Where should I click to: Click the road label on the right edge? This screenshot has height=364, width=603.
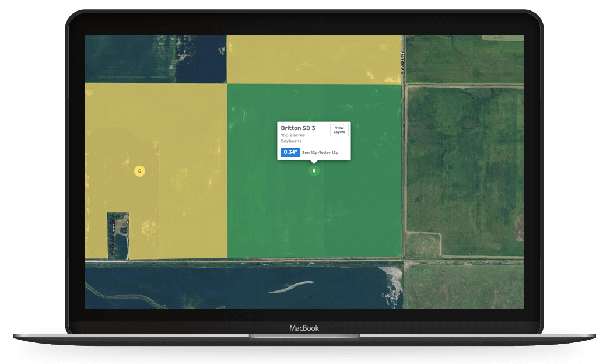(404, 61)
